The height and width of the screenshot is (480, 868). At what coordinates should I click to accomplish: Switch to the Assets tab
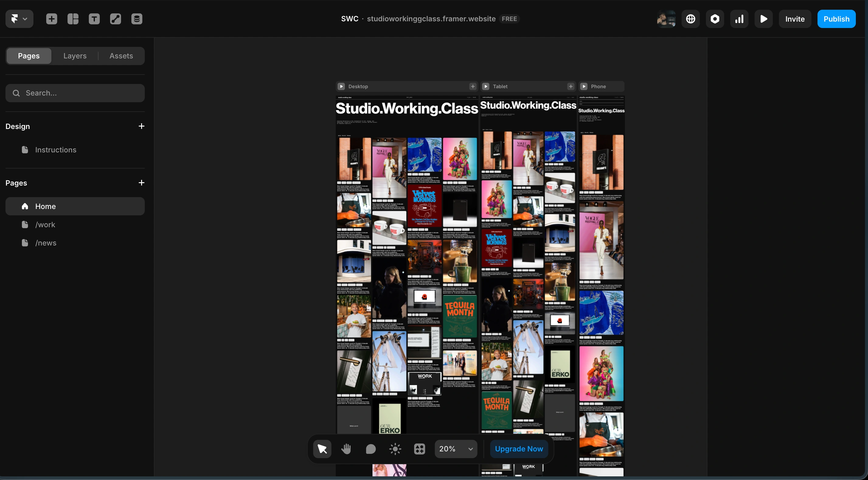click(x=121, y=56)
